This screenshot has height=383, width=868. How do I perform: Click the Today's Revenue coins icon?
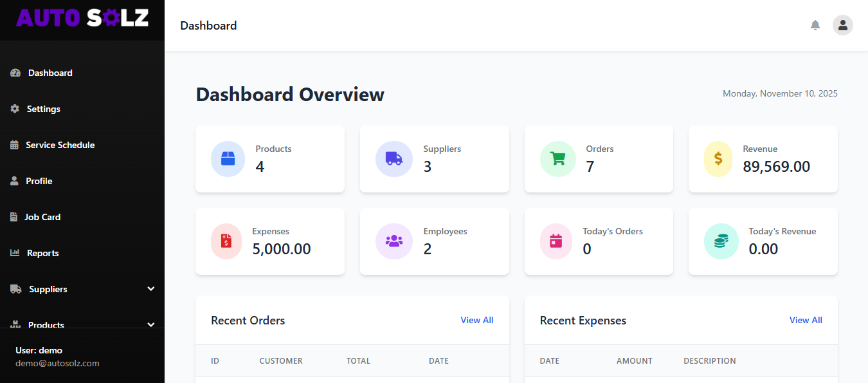(x=721, y=241)
